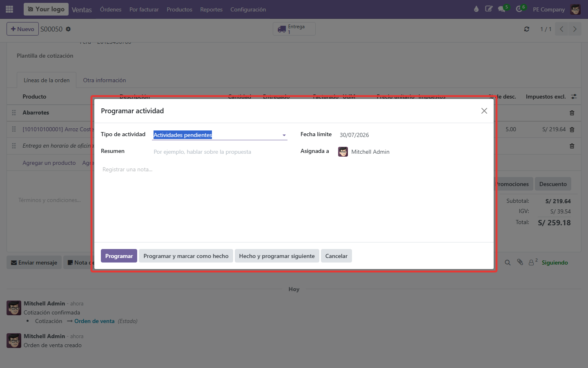The height and width of the screenshot is (368, 588).
Task: Toggle the Siguiendo follow status
Action: pyautogui.click(x=555, y=263)
